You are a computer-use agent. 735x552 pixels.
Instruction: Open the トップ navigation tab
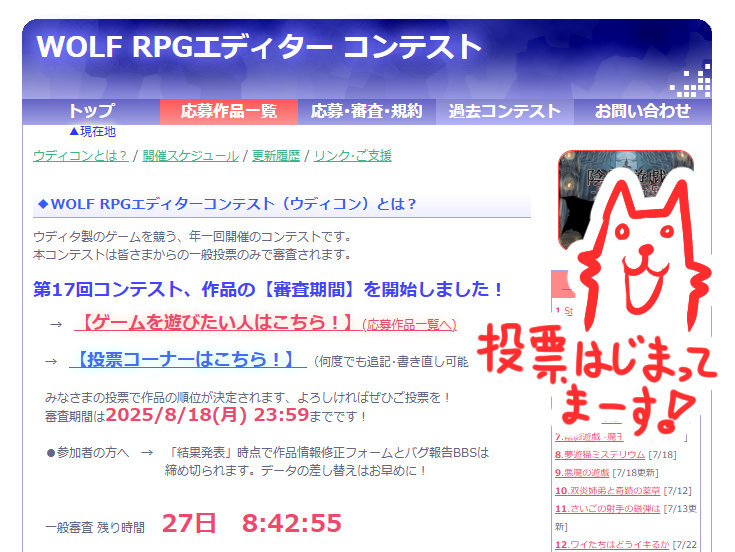[91, 112]
